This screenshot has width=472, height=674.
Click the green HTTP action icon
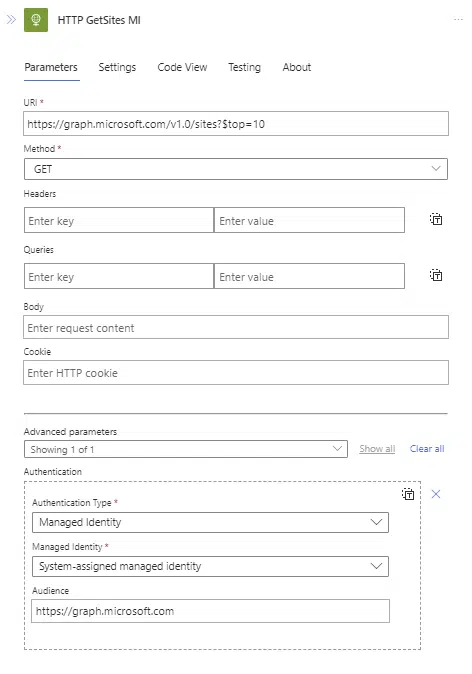click(36, 20)
